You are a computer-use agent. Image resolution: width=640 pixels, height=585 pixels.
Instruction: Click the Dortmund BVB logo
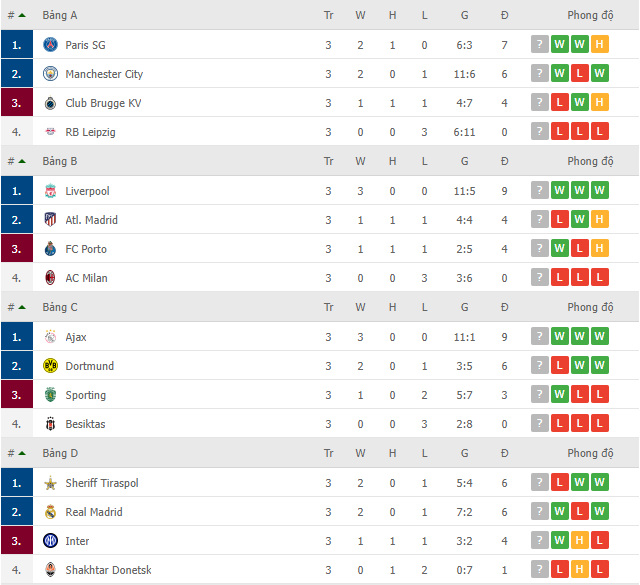click(x=50, y=366)
